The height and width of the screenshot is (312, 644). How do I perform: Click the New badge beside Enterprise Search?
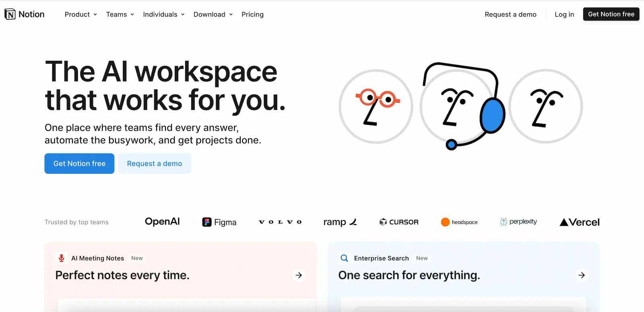(x=422, y=258)
